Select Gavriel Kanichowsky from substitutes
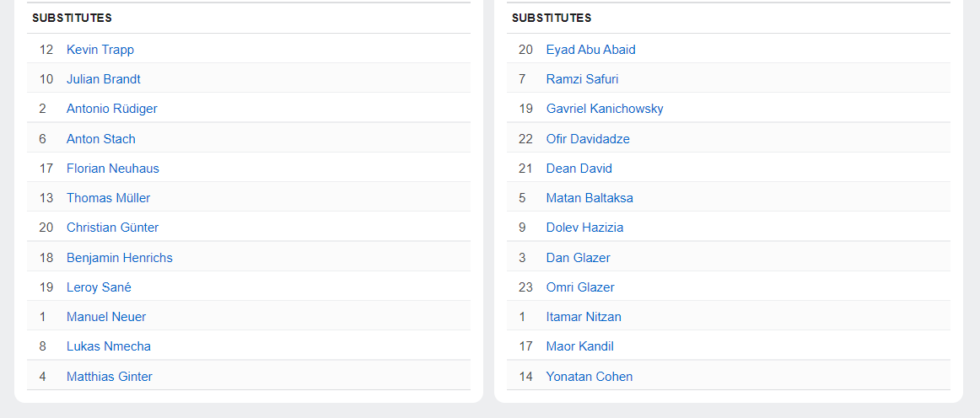Screen dimensions: 980x418 coord(605,109)
